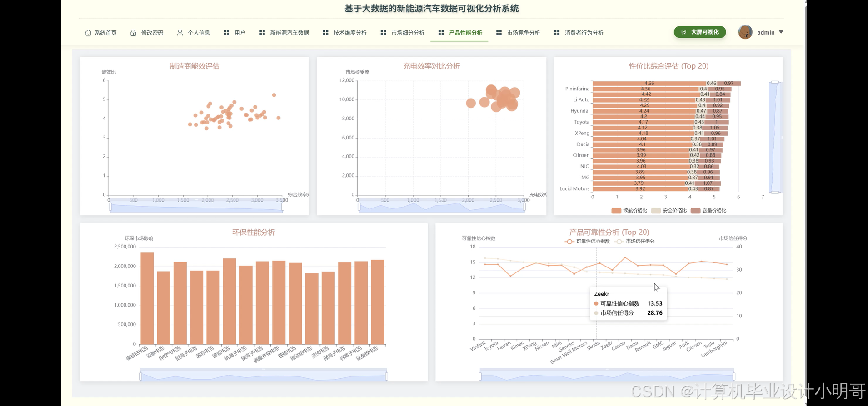Click 产品可靠性分析 (Top 20) title
Image resolution: width=868 pixels, height=406 pixels.
pos(609,233)
